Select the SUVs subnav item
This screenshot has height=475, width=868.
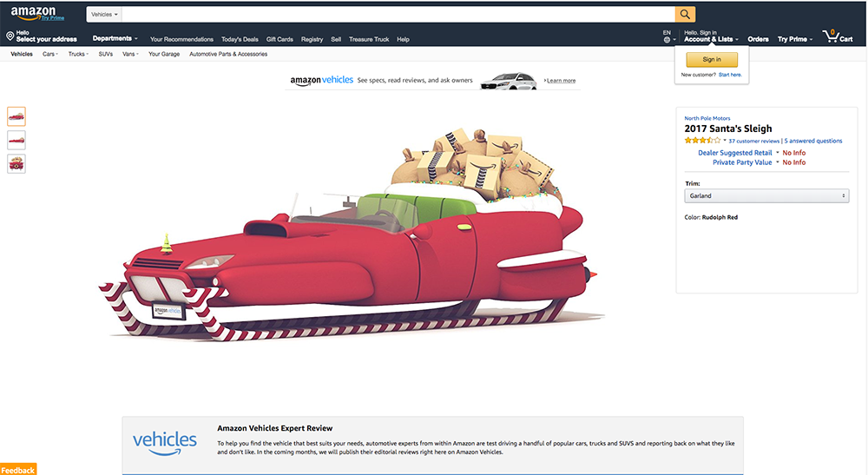(x=106, y=54)
